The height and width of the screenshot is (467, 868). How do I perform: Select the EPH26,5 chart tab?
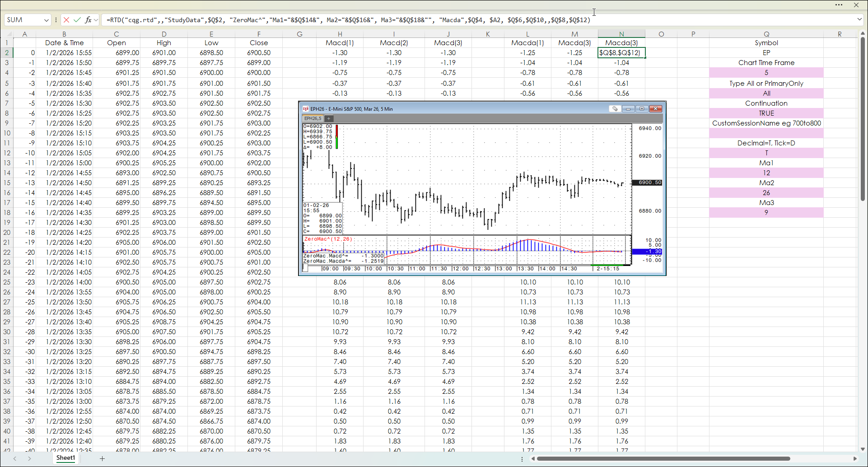coord(313,118)
